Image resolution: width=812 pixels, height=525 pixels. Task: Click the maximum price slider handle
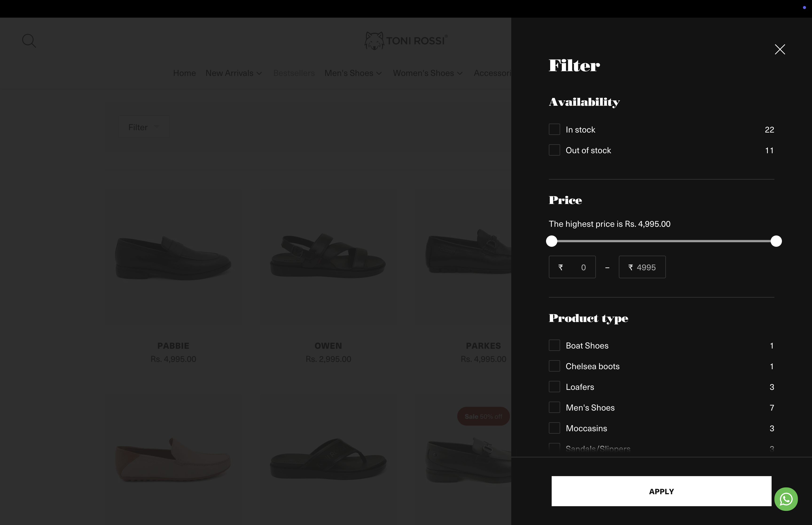776,241
